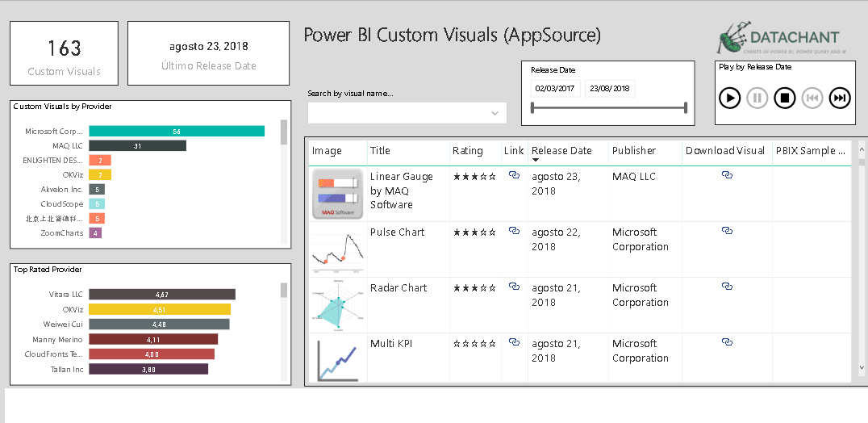Open the link icon for Linear Gauge
This screenshot has width=868, height=423.
[x=515, y=175]
